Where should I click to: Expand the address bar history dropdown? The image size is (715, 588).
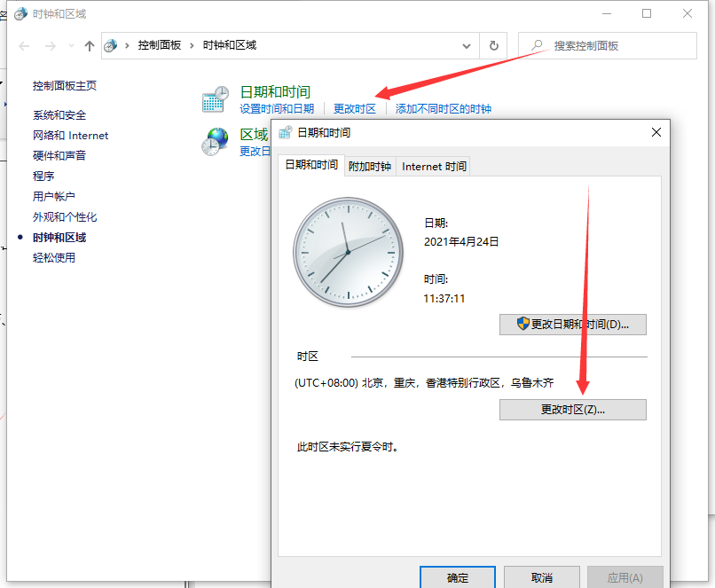click(x=467, y=45)
